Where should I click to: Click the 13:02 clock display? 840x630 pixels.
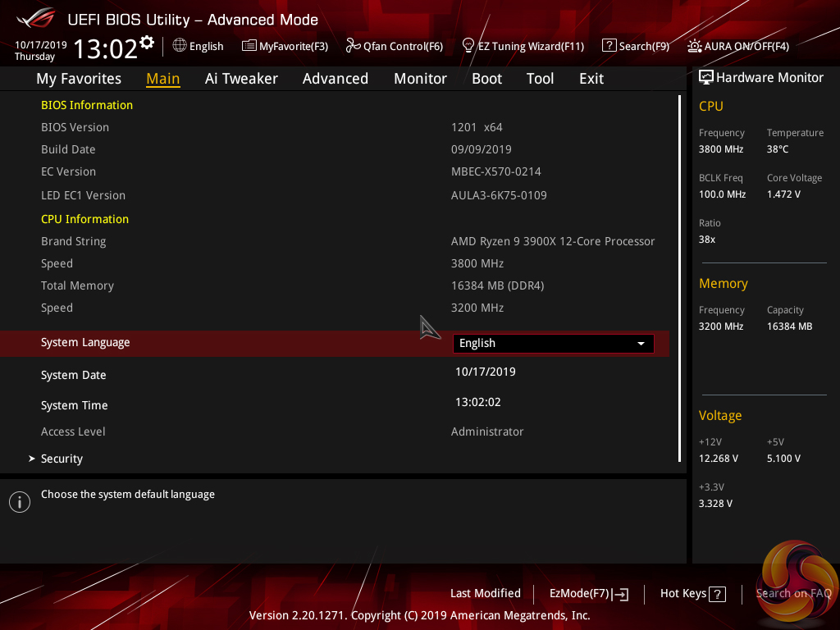pos(106,48)
